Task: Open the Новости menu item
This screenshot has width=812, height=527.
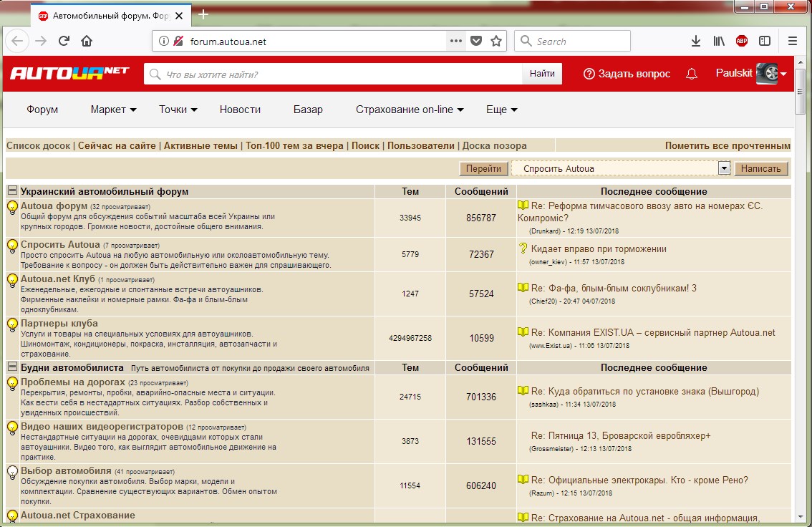Action: 240,110
